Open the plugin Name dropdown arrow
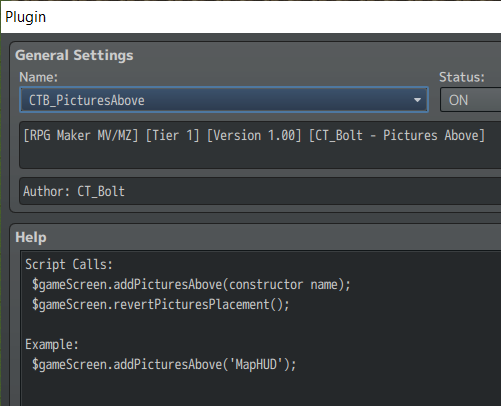Viewport: 501px width, 406px height. 417,100
